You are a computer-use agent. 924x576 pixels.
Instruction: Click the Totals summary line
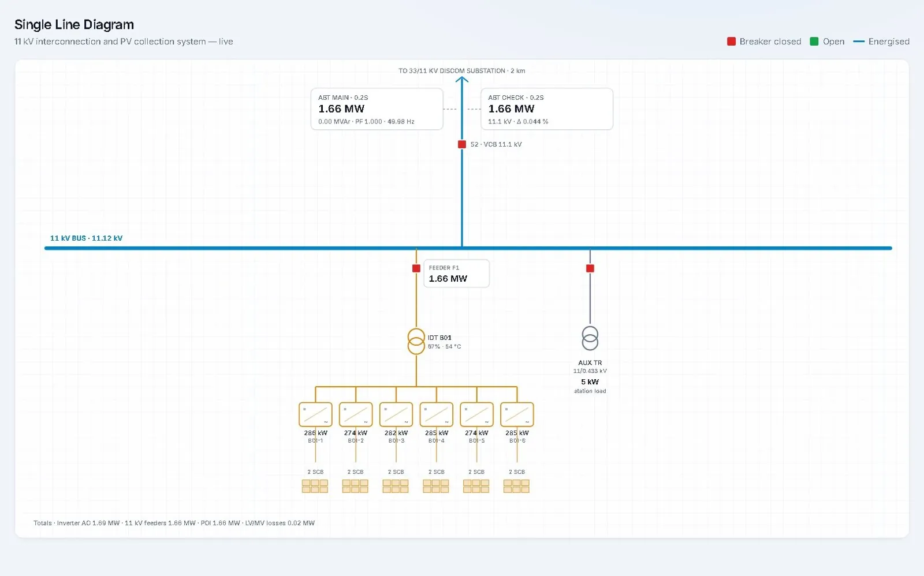(x=174, y=523)
